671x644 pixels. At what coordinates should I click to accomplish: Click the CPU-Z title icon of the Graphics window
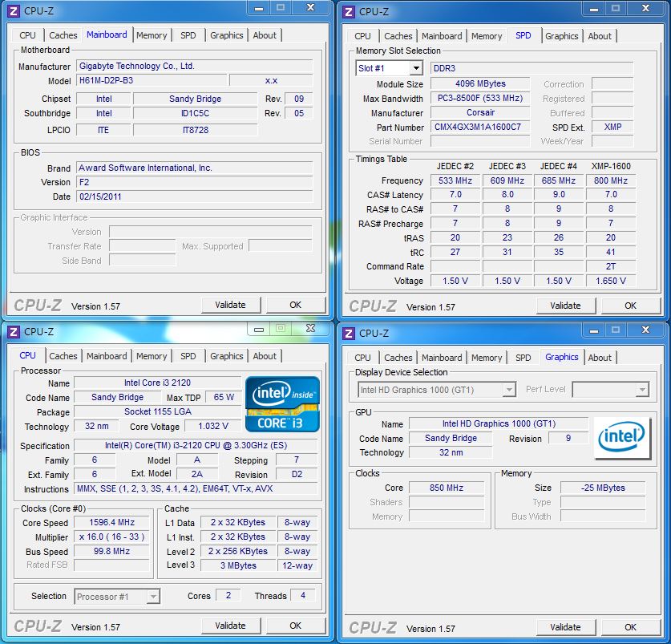tap(349, 333)
